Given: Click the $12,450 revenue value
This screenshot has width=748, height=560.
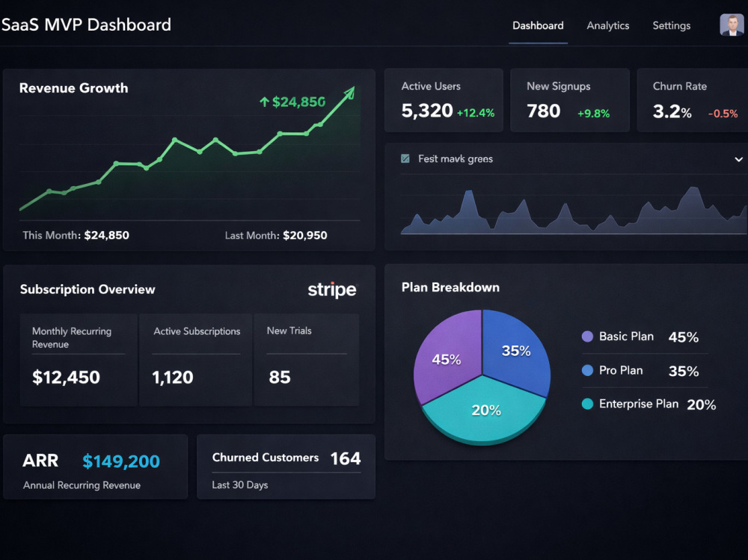Looking at the screenshot, I should pyautogui.click(x=66, y=378).
